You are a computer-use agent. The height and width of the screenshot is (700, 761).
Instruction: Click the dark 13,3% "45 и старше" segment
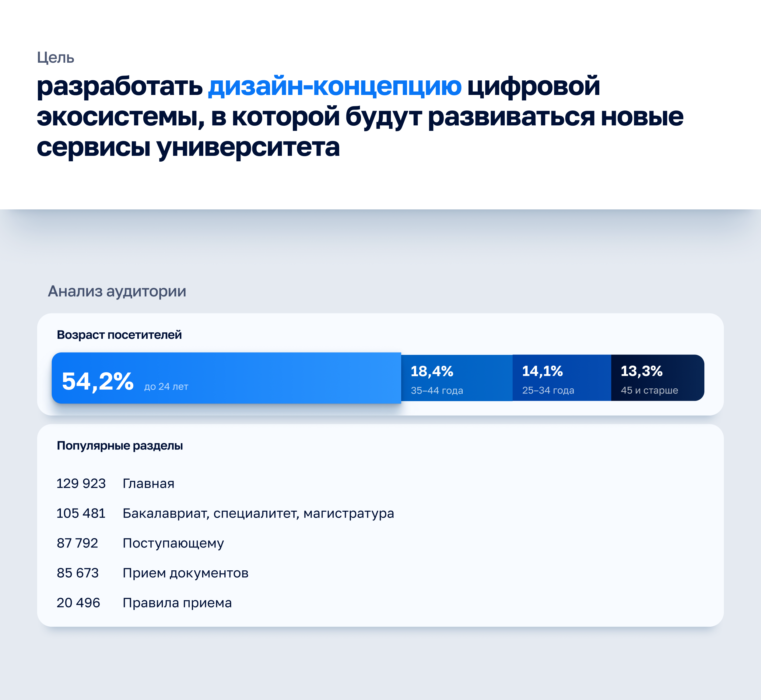[x=657, y=378]
